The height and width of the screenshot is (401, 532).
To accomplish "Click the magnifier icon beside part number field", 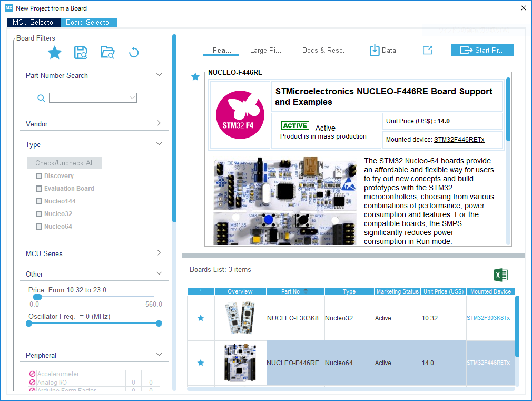I will pyautogui.click(x=41, y=98).
